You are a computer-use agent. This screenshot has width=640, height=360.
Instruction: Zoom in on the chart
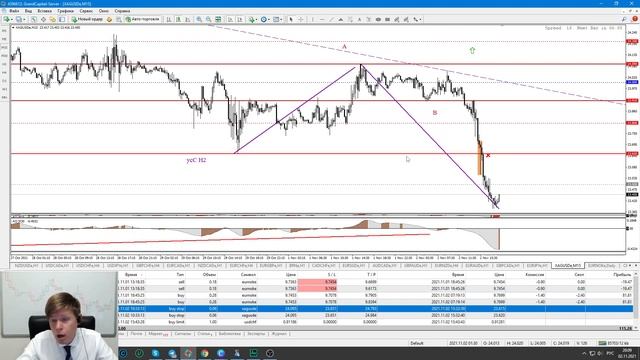pos(199,19)
